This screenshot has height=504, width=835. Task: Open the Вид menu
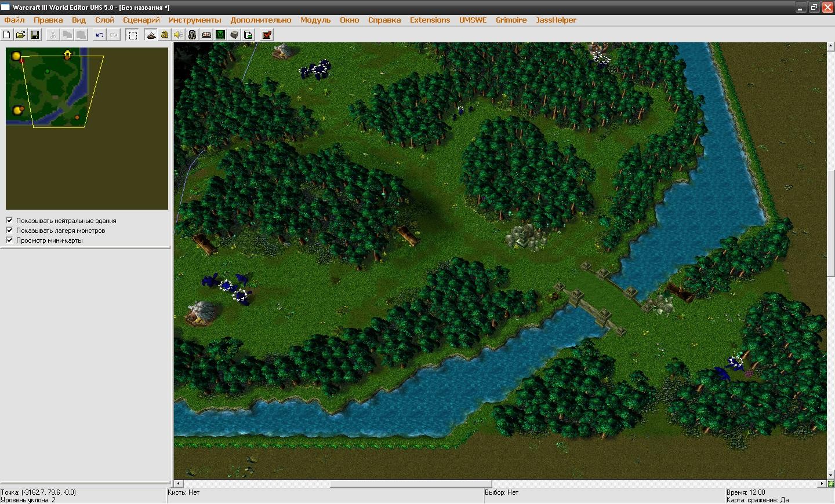[x=79, y=20]
